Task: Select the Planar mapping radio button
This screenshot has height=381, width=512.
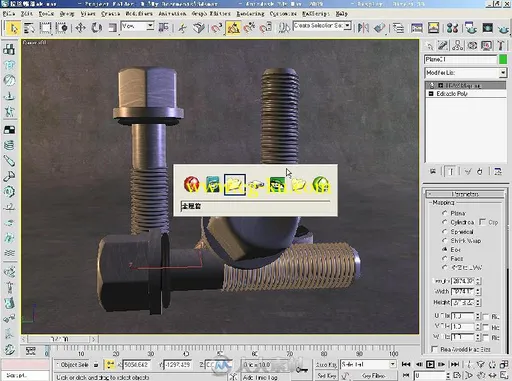Action: (x=444, y=213)
